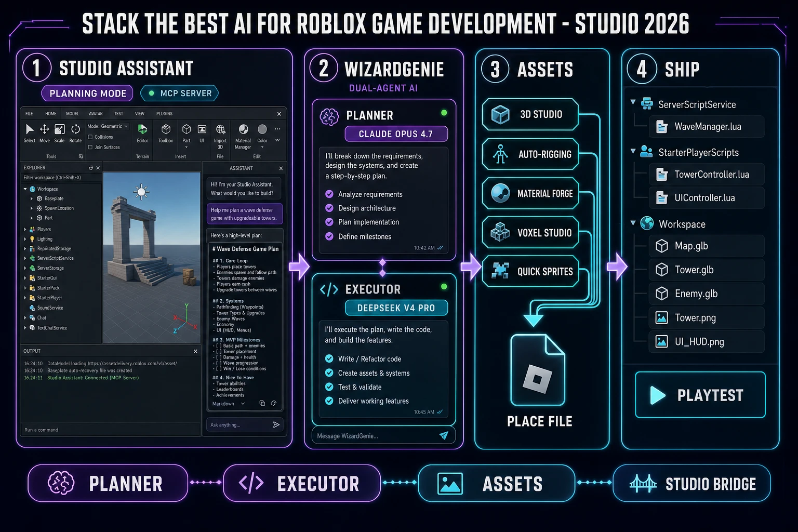This screenshot has height=532, width=798.
Task: Expand the Baseplate node
Action: (x=32, y=198)
